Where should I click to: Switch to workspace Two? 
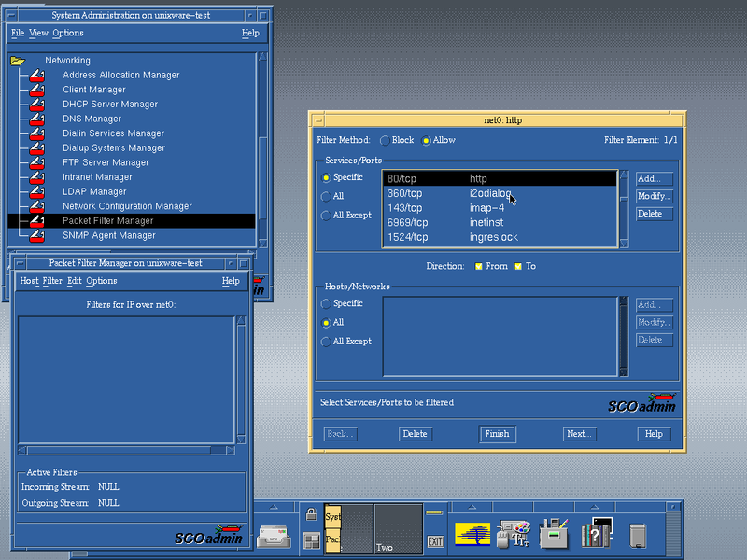click(398, 528)
